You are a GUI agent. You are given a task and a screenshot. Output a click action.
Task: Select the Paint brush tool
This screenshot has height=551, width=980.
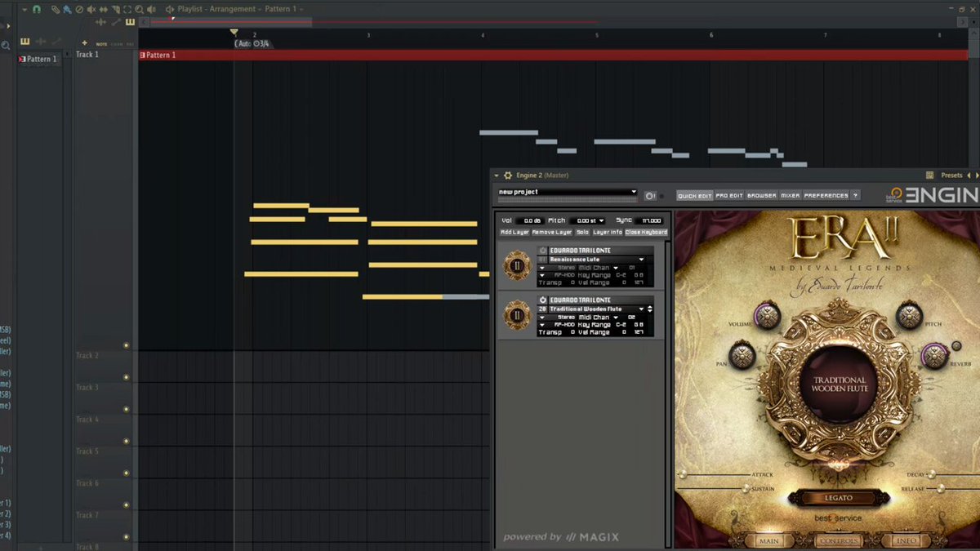click(x=67, y=10)
